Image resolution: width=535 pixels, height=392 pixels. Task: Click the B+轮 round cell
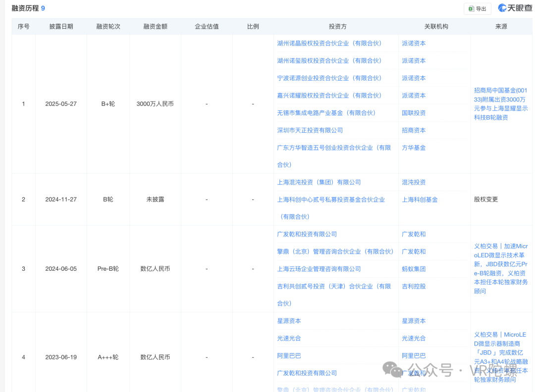[108, 104]
